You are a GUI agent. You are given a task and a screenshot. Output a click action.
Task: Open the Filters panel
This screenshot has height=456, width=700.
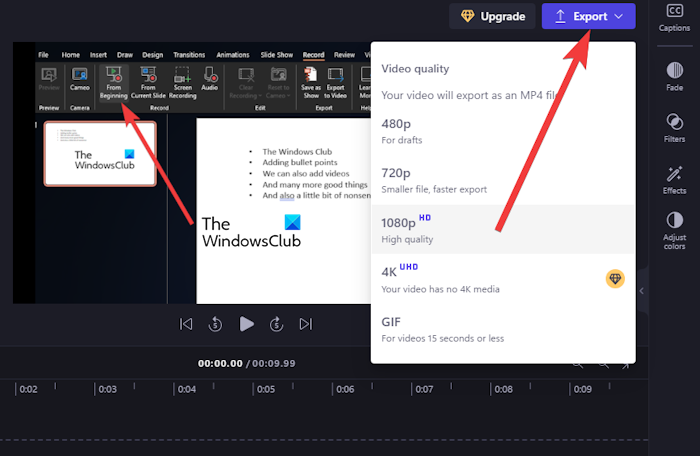pyautogui.click(x=674, y=128)
